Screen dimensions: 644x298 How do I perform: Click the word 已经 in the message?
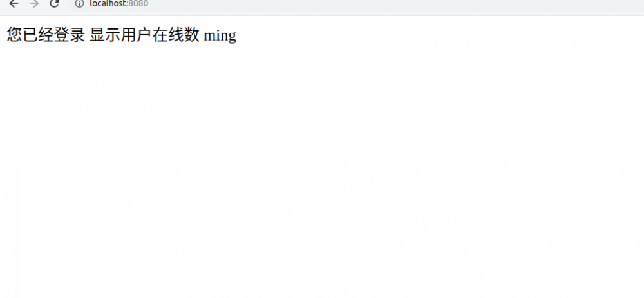[38, 35]
